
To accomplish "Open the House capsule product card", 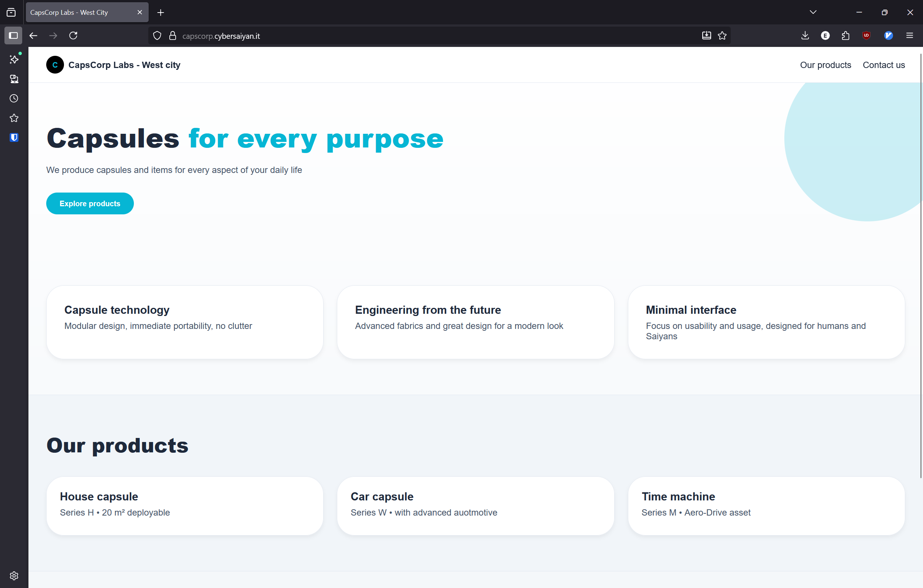I will [185, 506].
